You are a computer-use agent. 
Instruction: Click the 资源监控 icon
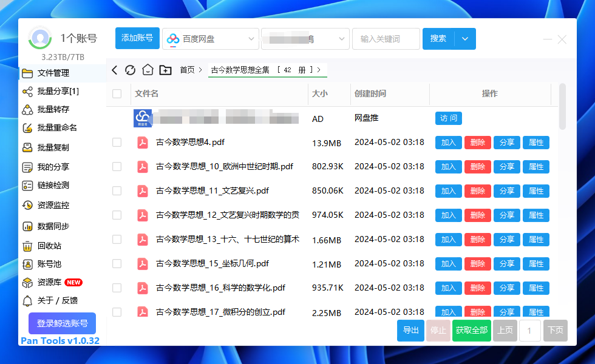[x=27, y=205]
